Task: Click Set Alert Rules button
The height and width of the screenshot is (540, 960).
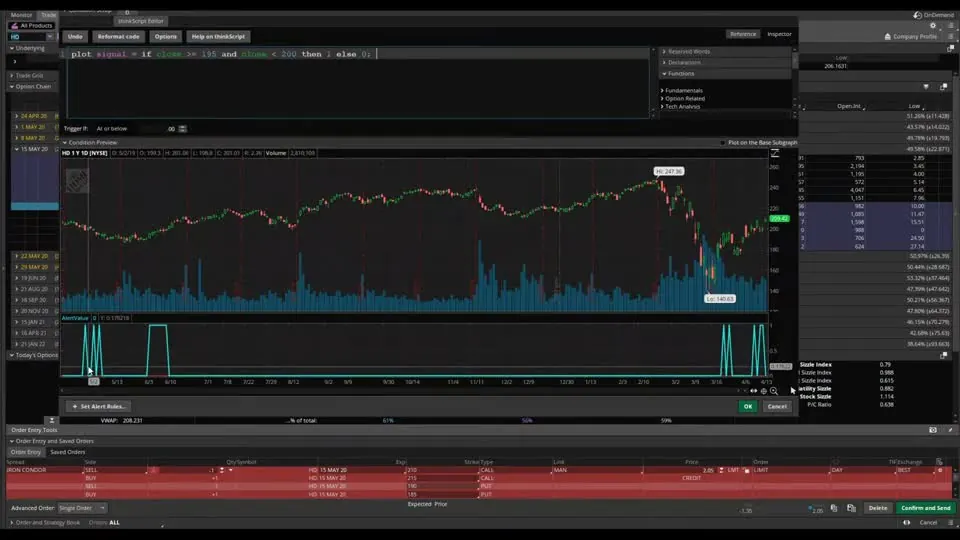Action: tap(98, 407)
